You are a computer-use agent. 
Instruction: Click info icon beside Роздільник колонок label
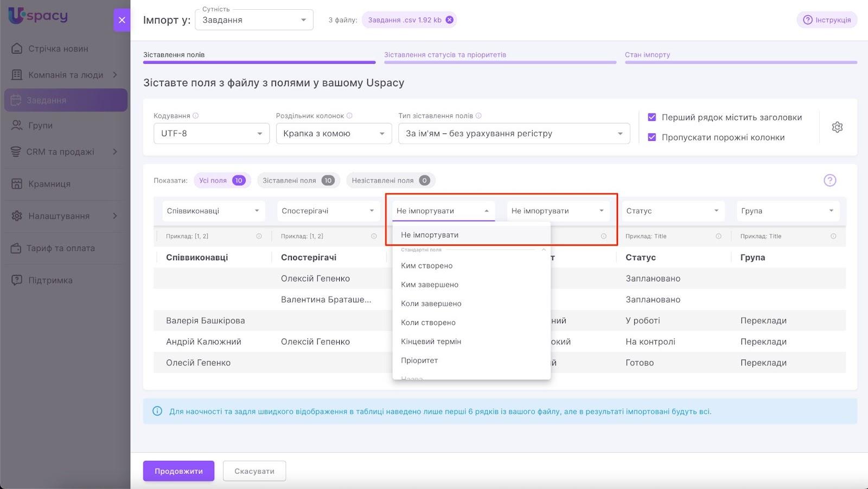(x=349, y=116)
